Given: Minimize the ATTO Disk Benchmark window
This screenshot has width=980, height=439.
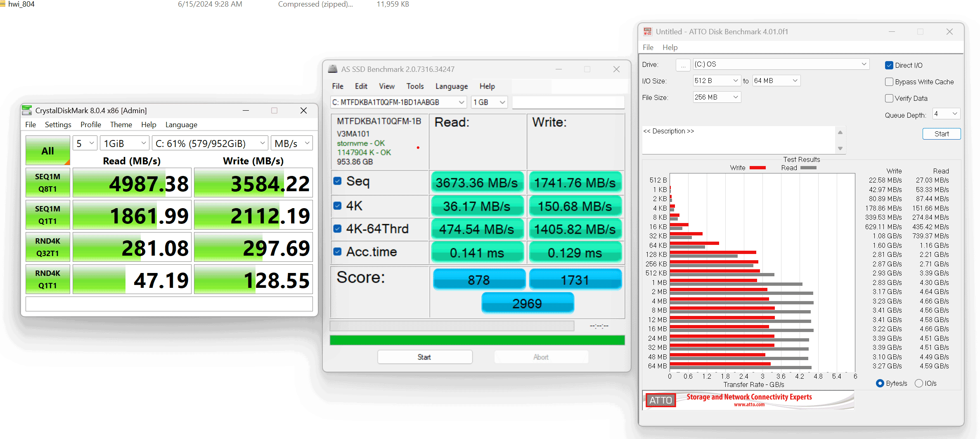Looking at the screenshot, I should (x=892, y=32).
